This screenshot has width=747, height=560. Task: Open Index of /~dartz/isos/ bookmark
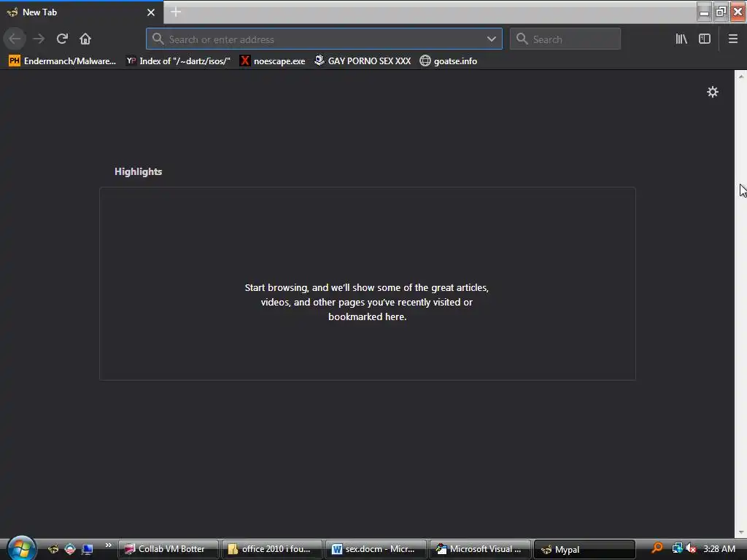179,61
